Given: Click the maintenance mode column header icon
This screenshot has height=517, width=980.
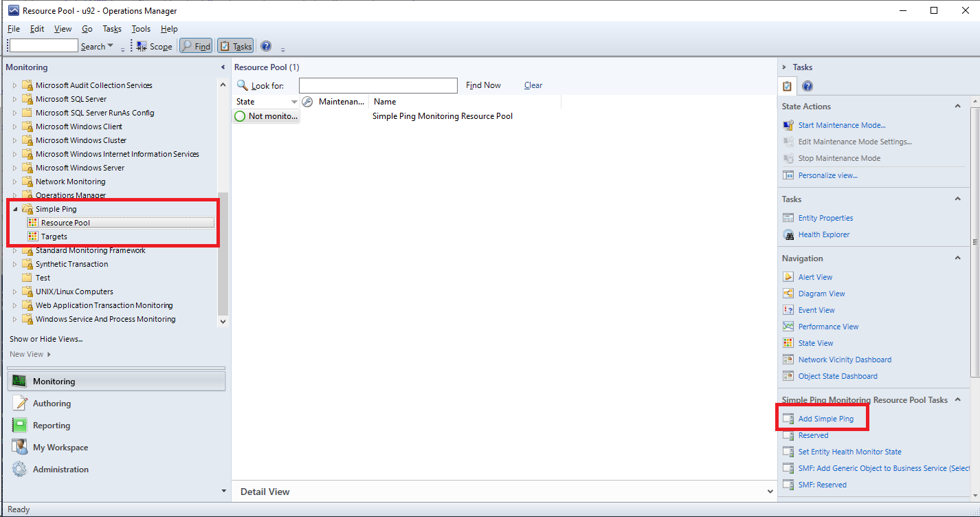Looking at the screenshot, I should (307, 102).
